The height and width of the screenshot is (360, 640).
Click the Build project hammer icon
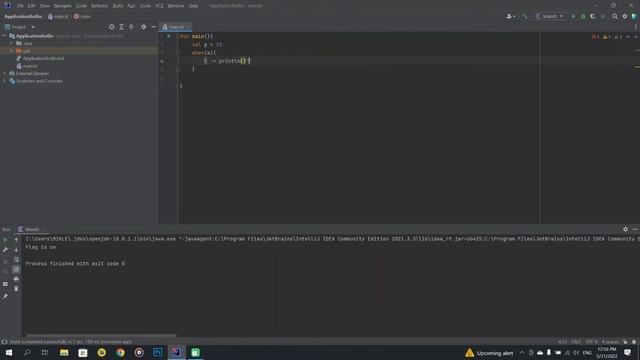click(525, 16)
